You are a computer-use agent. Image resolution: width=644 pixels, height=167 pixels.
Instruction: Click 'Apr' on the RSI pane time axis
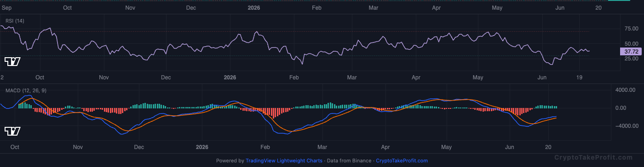click(x=416, y=78)
